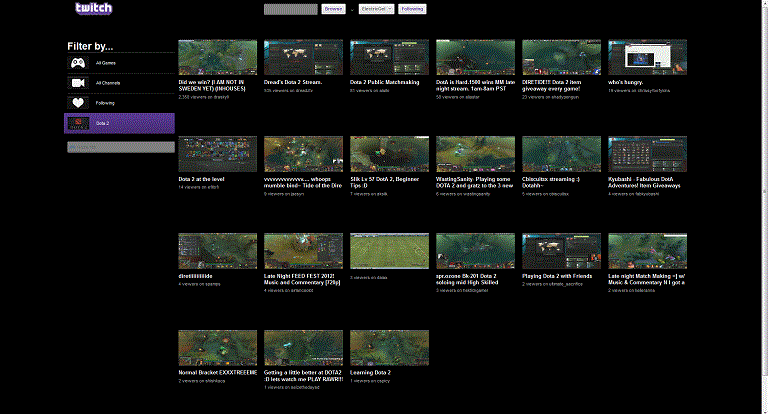Click 'who's hungry.' title link
Screen dimensions: 768x414
[625, 82]
